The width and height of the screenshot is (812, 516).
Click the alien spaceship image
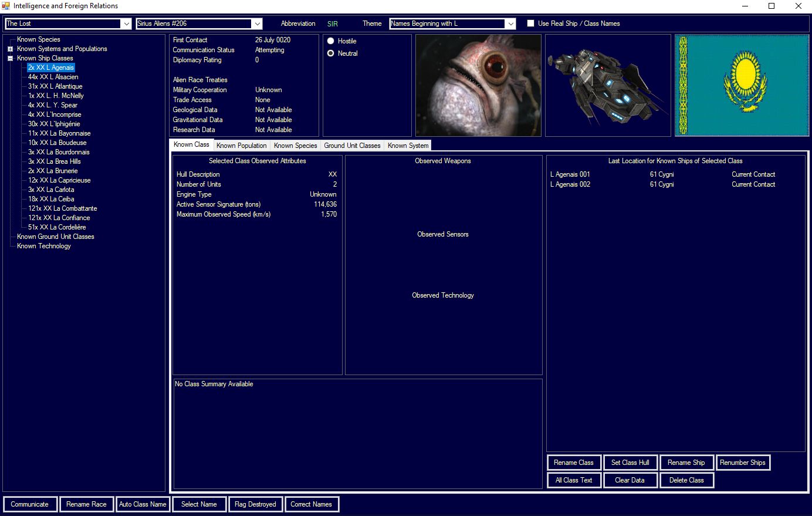coord(608,85)
